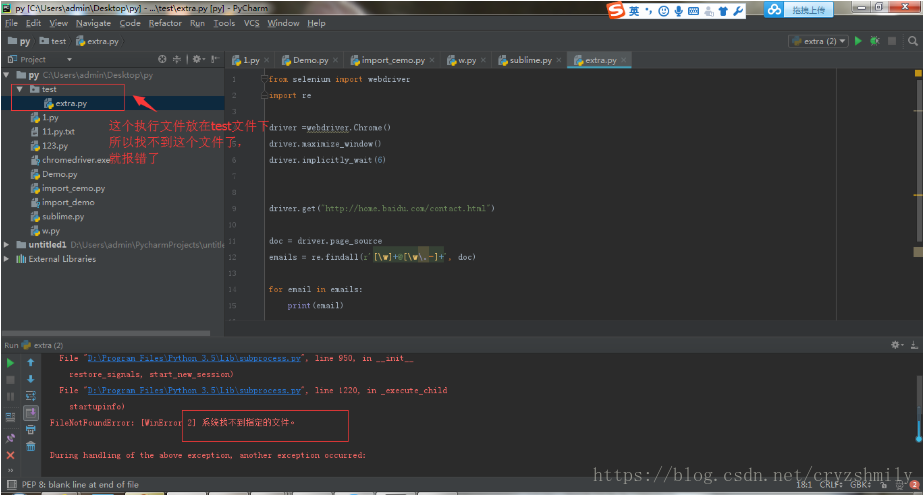Close the Run tab with the red X

coord(10,456)
